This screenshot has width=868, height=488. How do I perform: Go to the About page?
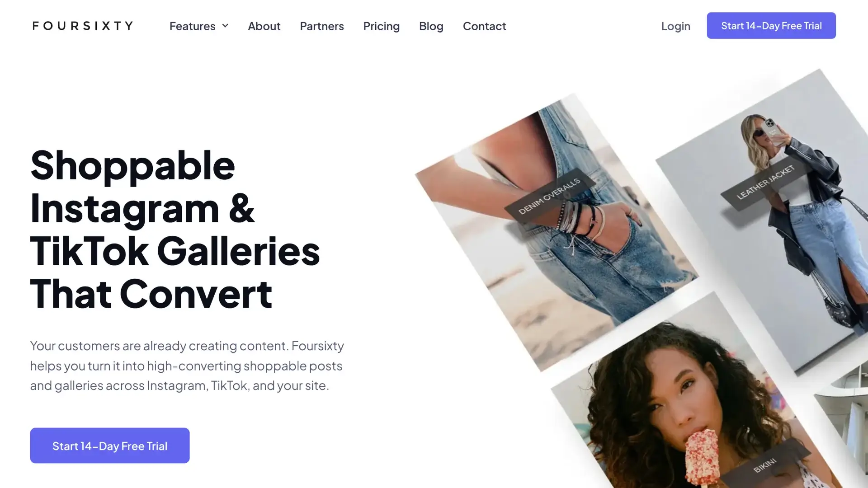pos(264,26)
